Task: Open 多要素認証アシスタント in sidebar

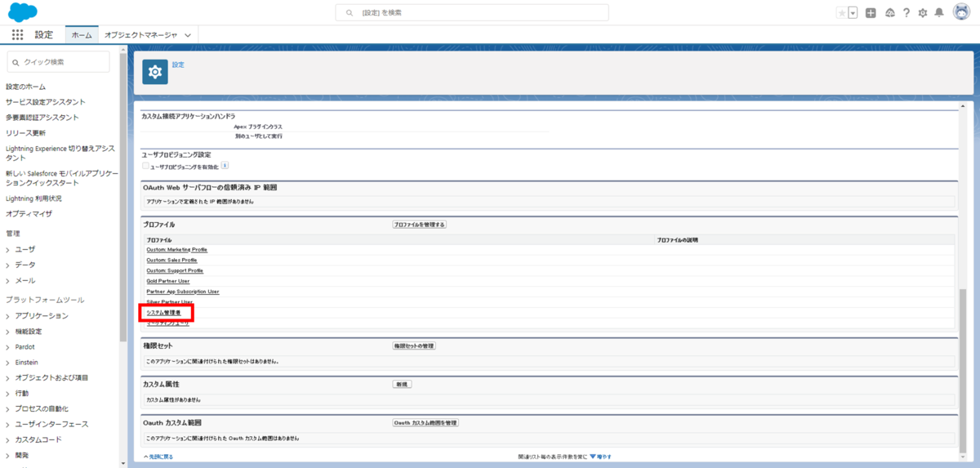Action: coord(42,118)
